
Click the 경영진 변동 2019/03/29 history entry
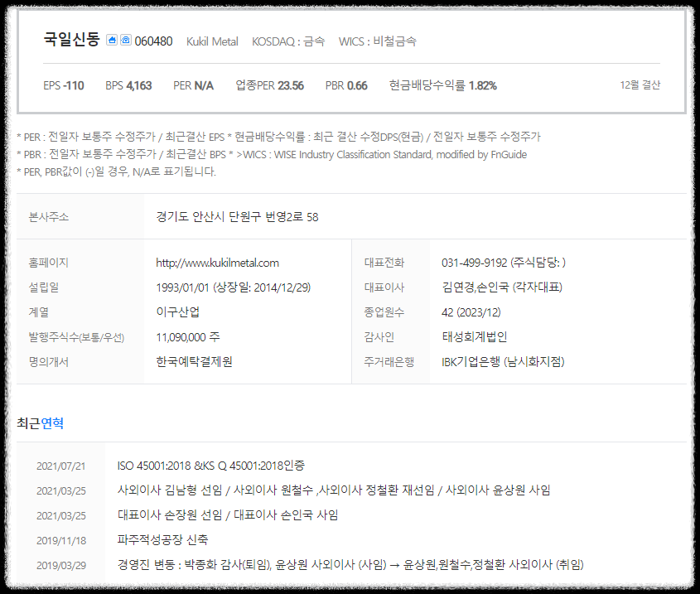point(350,564)
